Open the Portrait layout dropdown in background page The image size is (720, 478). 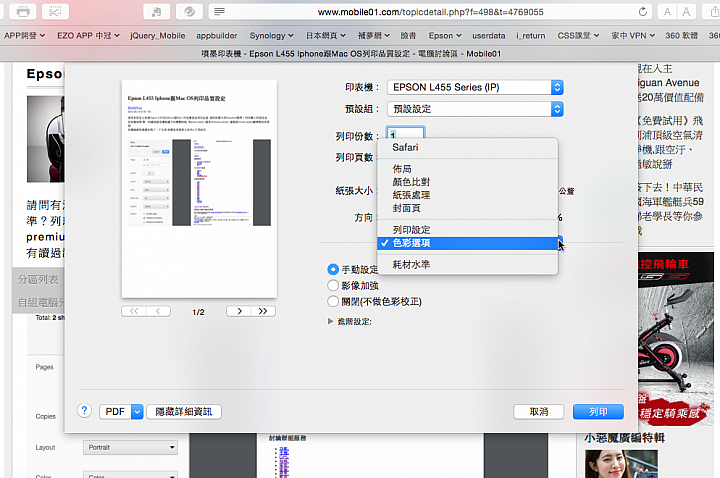coord(130,447)
